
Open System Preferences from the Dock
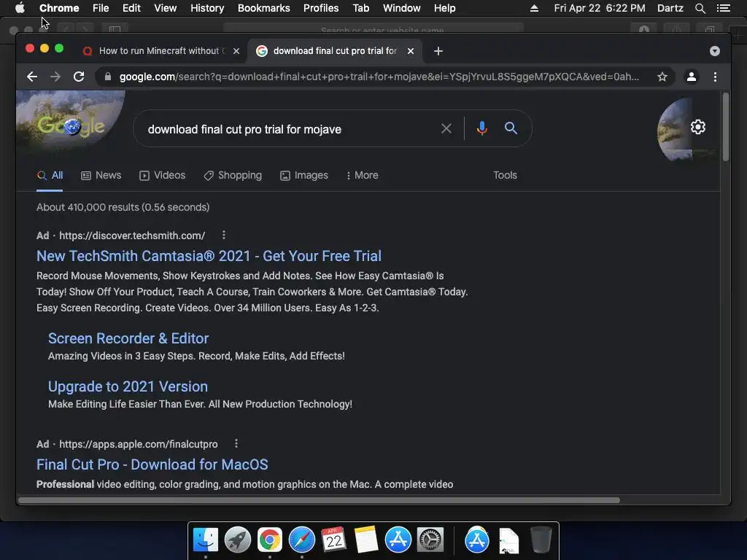[430, 540]
